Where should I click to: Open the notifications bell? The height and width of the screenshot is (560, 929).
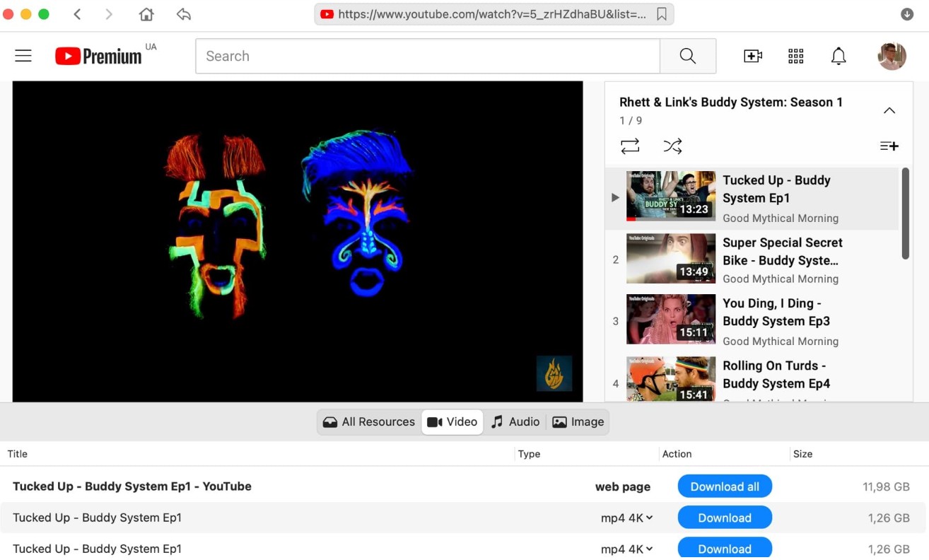839,56
